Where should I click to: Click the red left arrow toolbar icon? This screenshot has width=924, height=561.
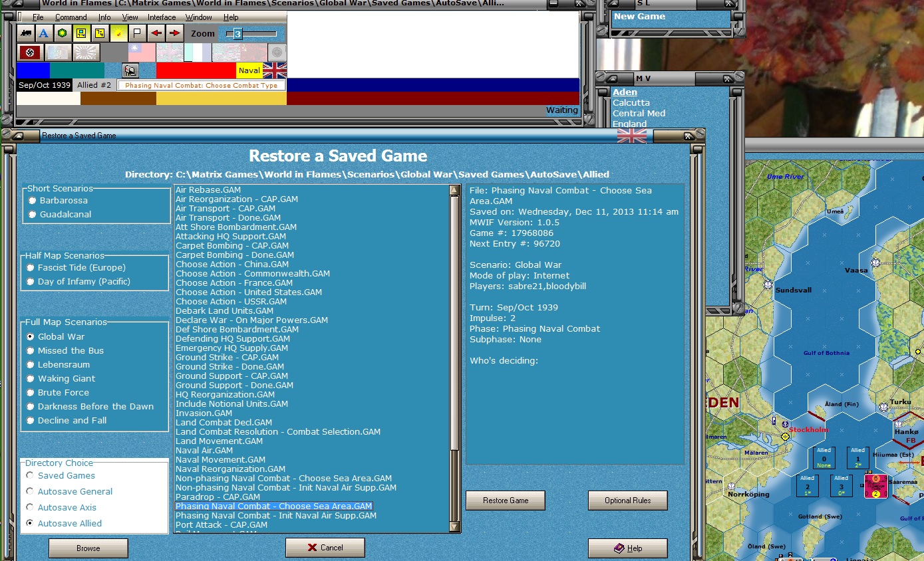point(156,33)
